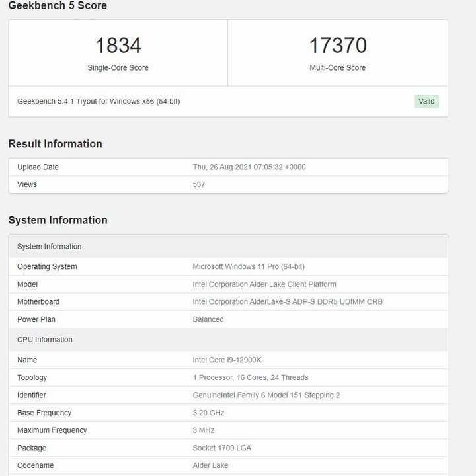Select the views count 537

(199, 184)
